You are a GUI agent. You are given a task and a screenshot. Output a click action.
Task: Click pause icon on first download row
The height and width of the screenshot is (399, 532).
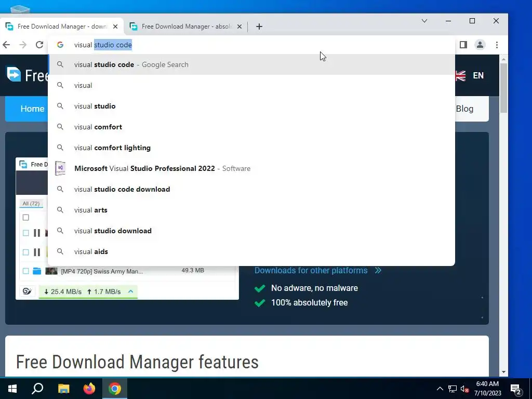coord(37,233)
